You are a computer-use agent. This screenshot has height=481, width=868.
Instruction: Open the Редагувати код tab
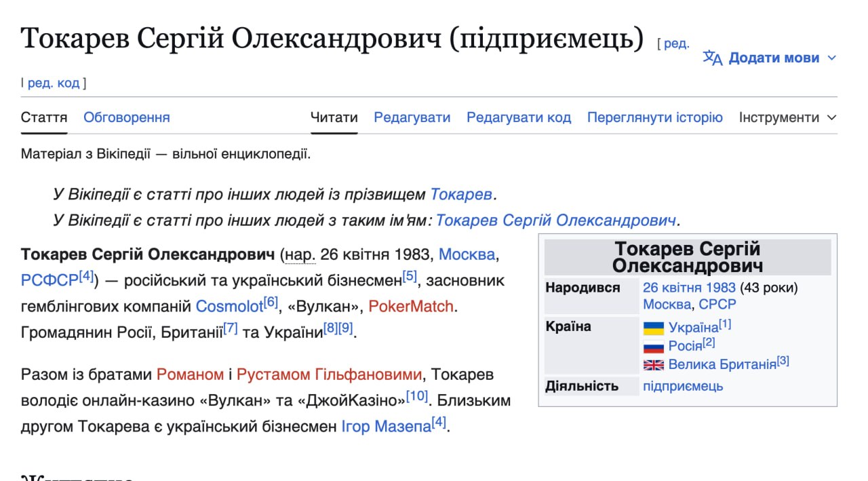(519, 117)
